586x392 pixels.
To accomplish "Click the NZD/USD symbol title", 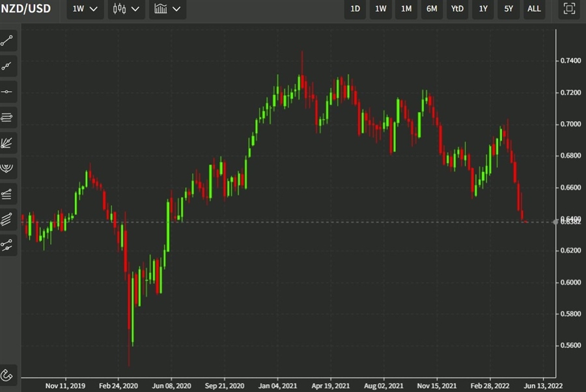I will point(26,8).
